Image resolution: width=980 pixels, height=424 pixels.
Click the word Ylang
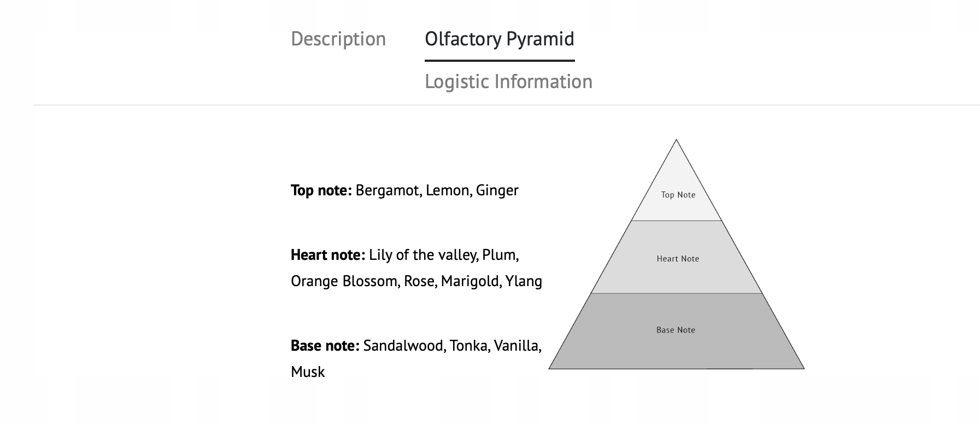click(524, 281)
